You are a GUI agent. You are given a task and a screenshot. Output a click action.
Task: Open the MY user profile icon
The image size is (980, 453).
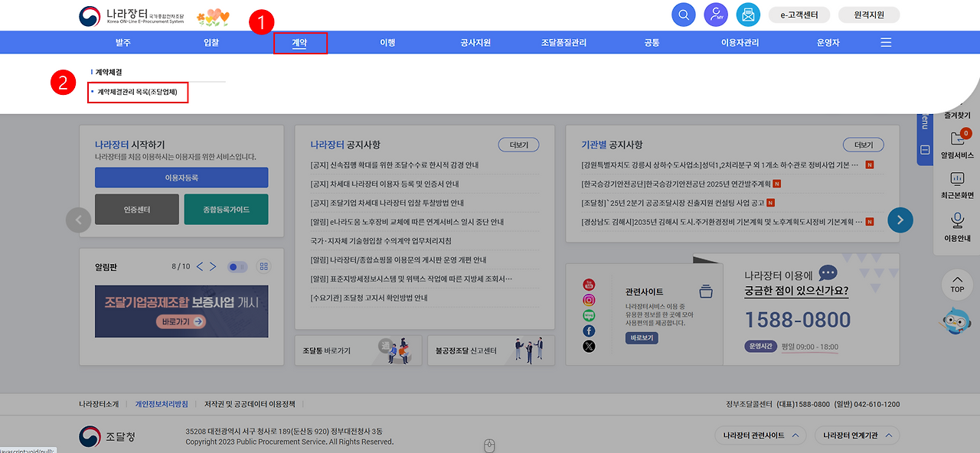coord(716,15)
